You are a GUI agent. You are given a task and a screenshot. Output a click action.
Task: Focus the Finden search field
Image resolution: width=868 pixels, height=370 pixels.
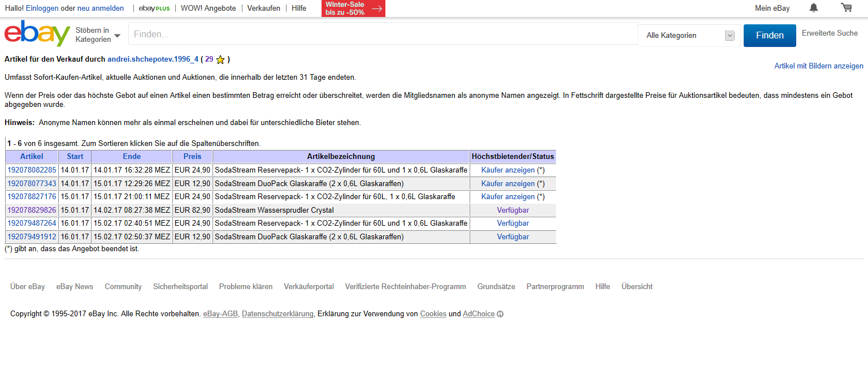tap(383, 35)
